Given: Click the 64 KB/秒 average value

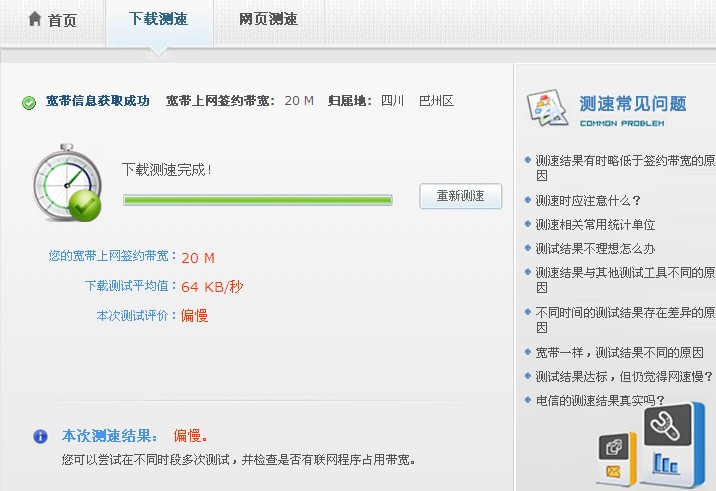Looking at the screenshot, I should pos(212,287).
